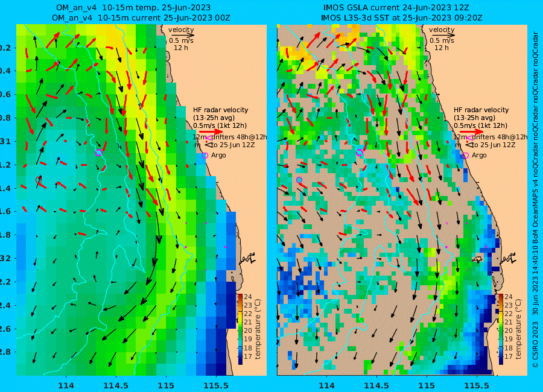The height and width of the screenshot is (392, 543).
Task: Click 'IMOS GSLA current 24-Jun-2023 12Z' title
Action: point(396,8)
